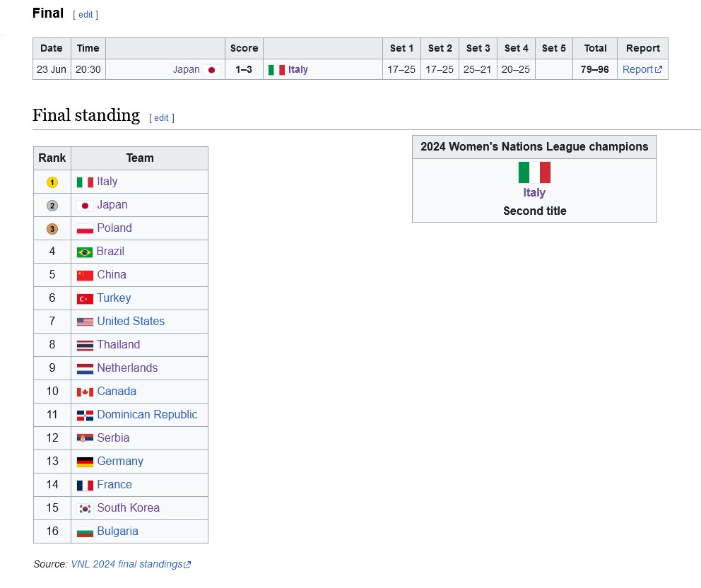Screen dimensions: 701x588
Task: Click the Total column header
Action: coord(595,48)
